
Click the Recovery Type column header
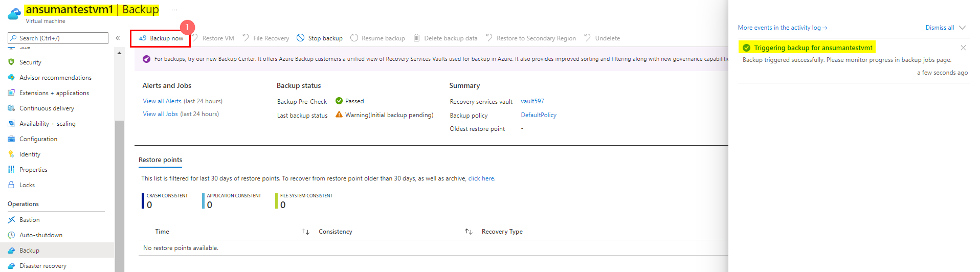point(502,232)
